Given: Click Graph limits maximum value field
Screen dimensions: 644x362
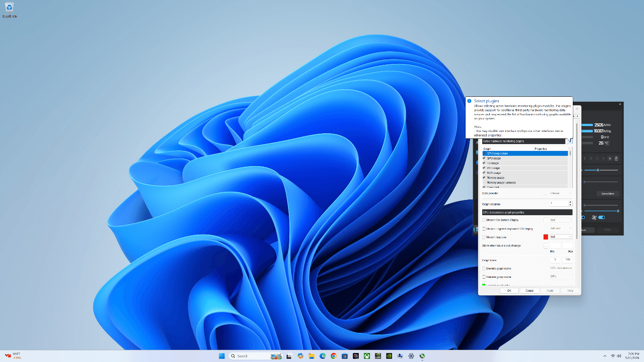Looking at the screenshot, I should point(568,260).
